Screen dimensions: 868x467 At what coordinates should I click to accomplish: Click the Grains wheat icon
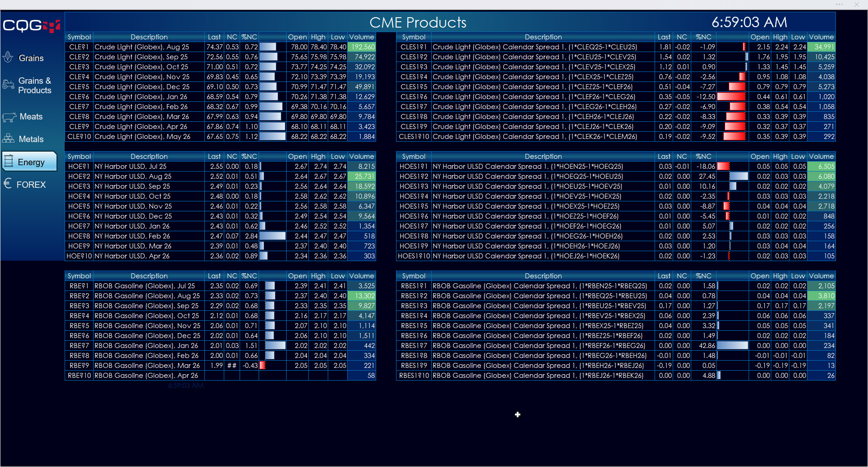pyautogui.click(x=8, y=57)
